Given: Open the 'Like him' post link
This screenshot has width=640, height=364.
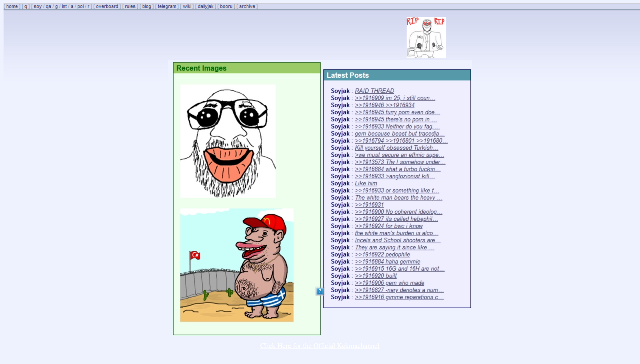Looking at the screenshot, I should point(366,183).
